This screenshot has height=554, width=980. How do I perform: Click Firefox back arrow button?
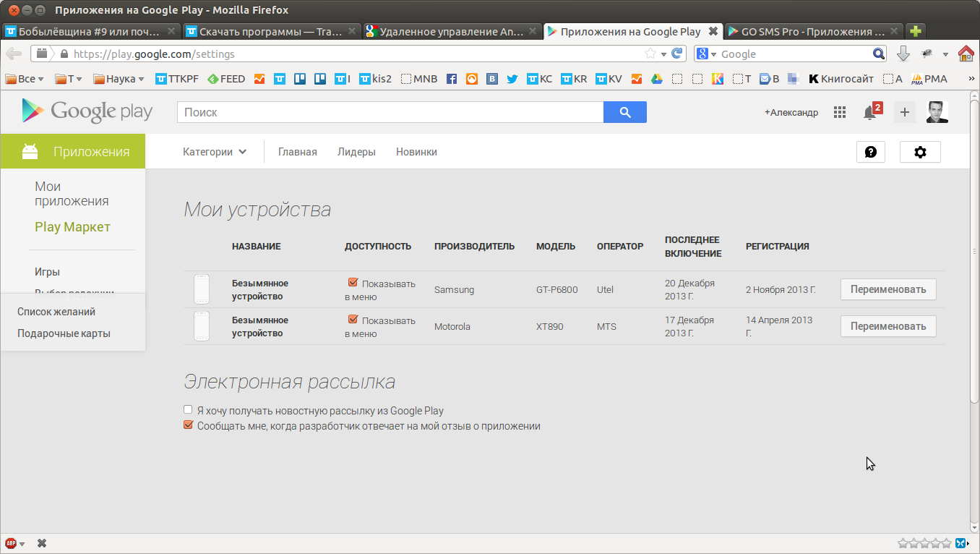click(x=14, y=54)
